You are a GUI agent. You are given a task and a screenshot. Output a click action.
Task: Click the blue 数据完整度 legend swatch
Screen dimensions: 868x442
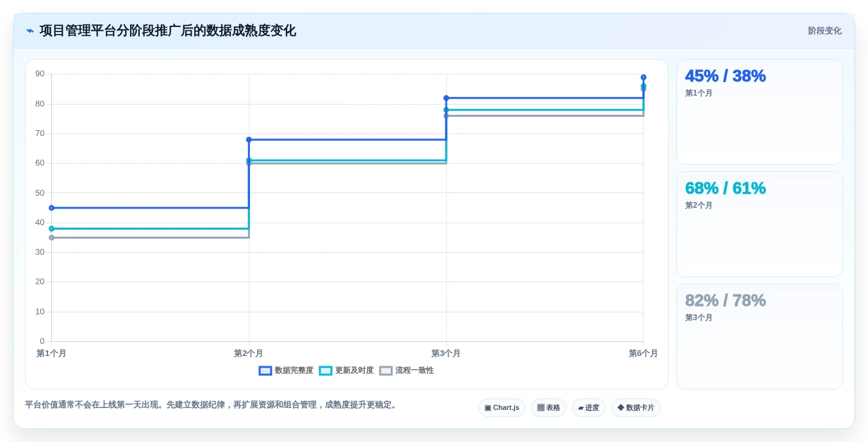265,371
